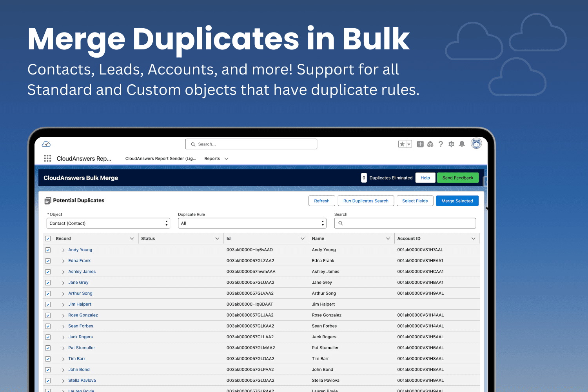
Task: Click the Salesforce cloud logo icon
Action: [x=46, y=144]
